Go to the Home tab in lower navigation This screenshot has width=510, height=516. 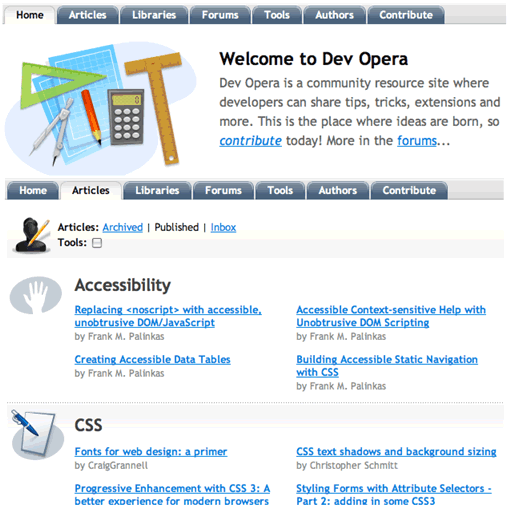click(x=33, y=190)
